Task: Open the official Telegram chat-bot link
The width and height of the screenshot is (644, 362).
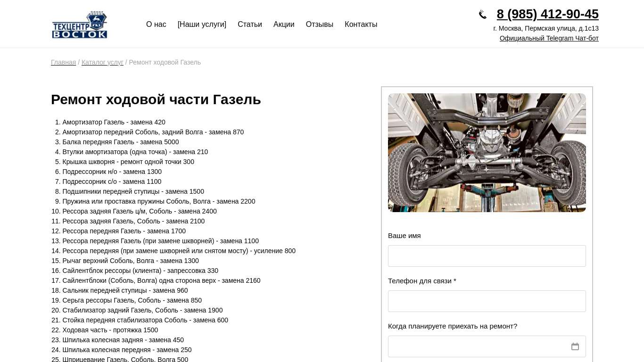Action: 549,38
